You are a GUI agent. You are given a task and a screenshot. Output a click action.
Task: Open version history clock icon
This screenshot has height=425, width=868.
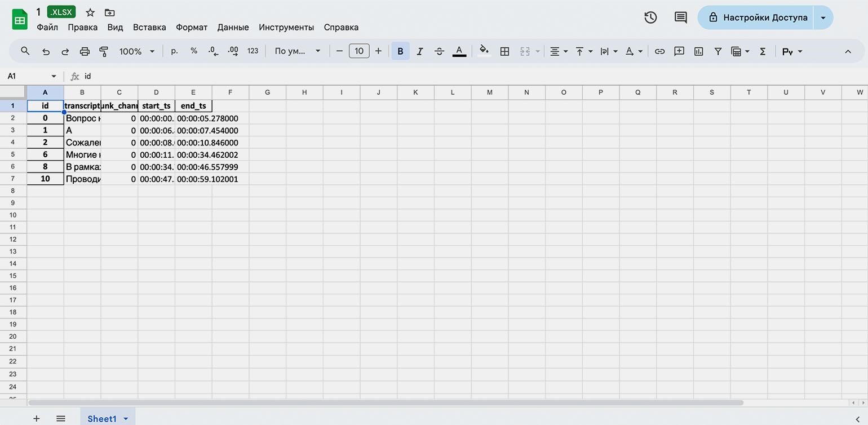(x=650, y=17)
